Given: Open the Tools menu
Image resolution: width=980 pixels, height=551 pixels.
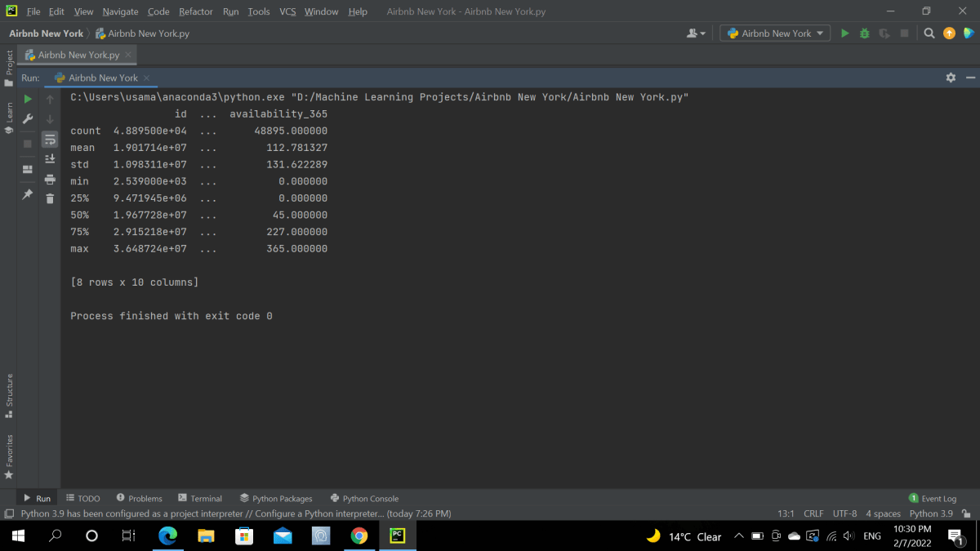Looking at the screenshot, I should (259, 11).
